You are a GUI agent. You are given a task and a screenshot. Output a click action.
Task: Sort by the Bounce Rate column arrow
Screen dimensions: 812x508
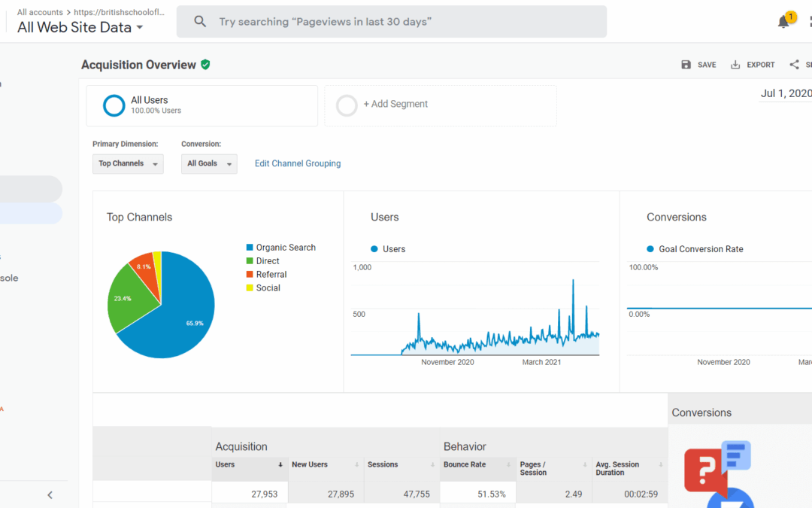pyautogui.click(x=508, y=465)
